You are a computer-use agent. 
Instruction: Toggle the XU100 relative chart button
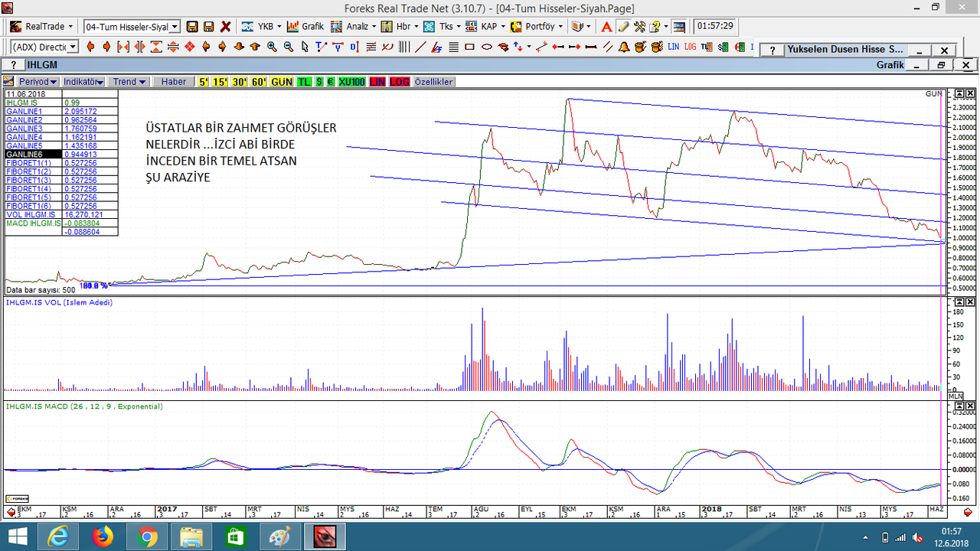(x=351, y=82)
